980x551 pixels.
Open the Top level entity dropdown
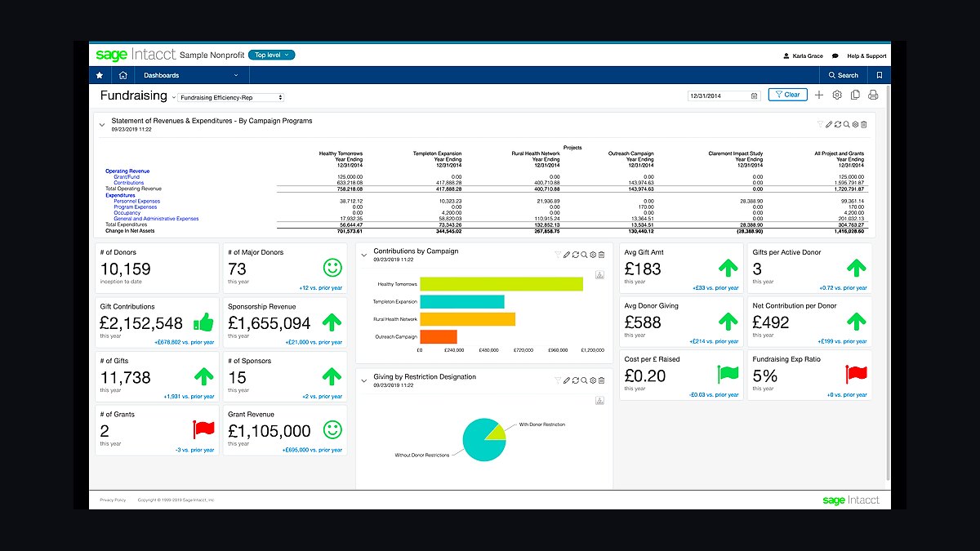pyautogui.click(x=272, y=55)
